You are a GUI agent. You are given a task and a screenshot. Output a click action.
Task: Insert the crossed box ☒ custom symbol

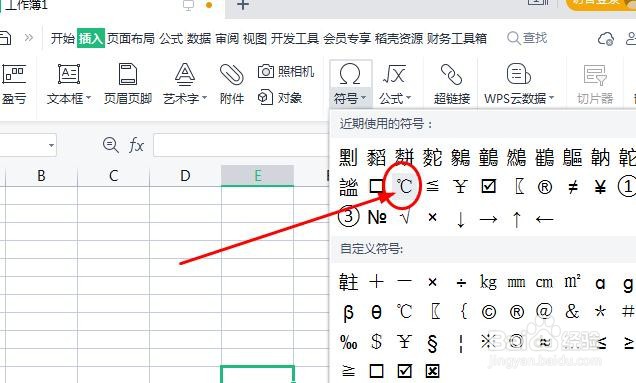(x=432, y=370)
